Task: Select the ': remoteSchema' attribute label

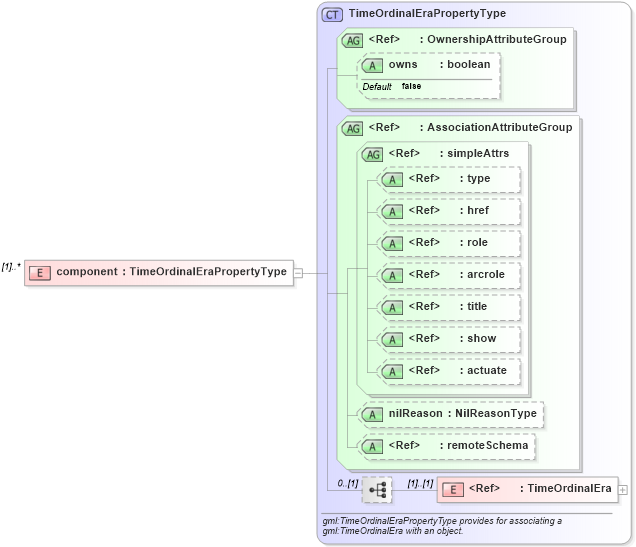Action: coord(484,445)
